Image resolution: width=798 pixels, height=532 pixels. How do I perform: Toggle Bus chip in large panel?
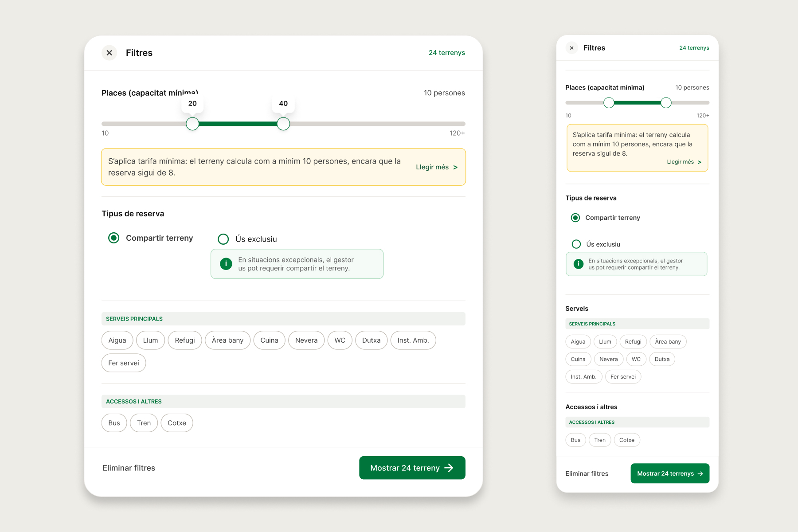click(114, 423)
